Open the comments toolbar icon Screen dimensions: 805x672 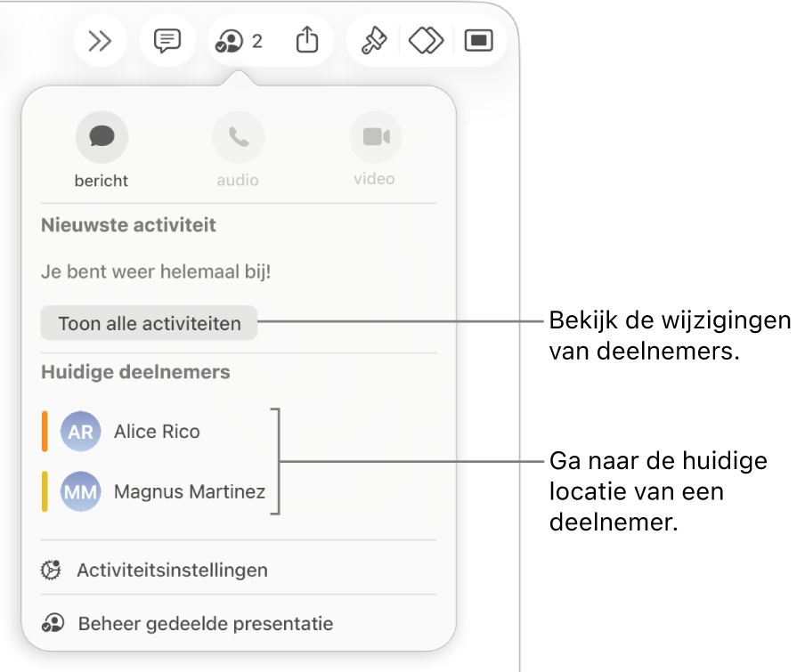167,41
